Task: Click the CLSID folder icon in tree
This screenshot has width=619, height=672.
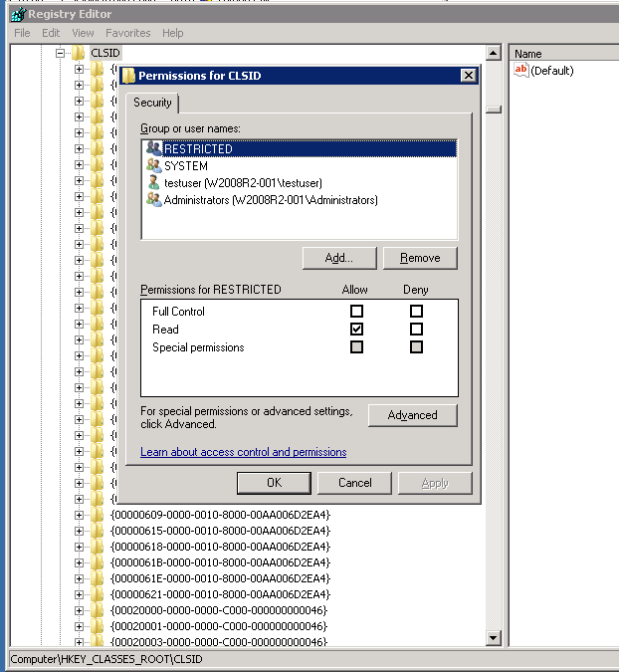Action: point(78,53)
